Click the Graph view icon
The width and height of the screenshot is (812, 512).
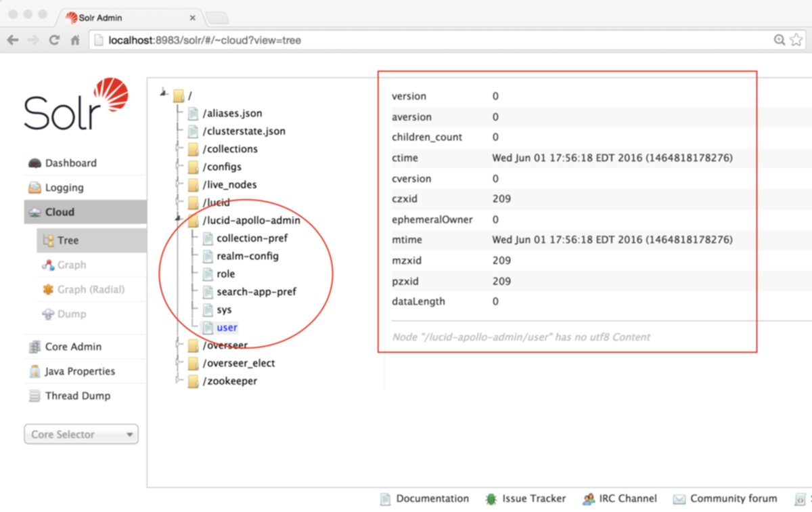pos(48,265)
